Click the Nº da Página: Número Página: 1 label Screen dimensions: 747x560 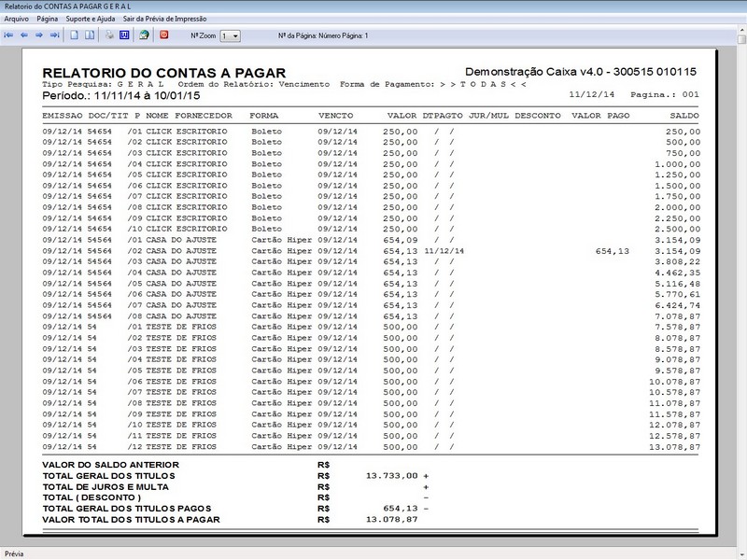click(x=323, y=35)
